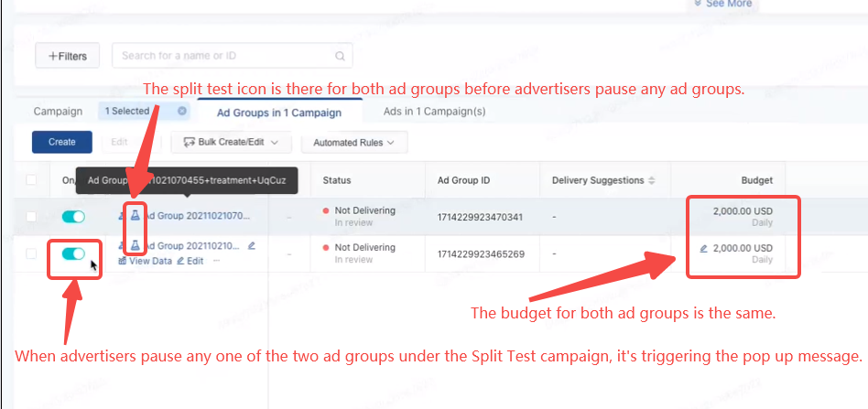This screenshot has width=868, height=409.
Task: Click rename pencil next to second ad group name
Action: click(x=252, y=246)
